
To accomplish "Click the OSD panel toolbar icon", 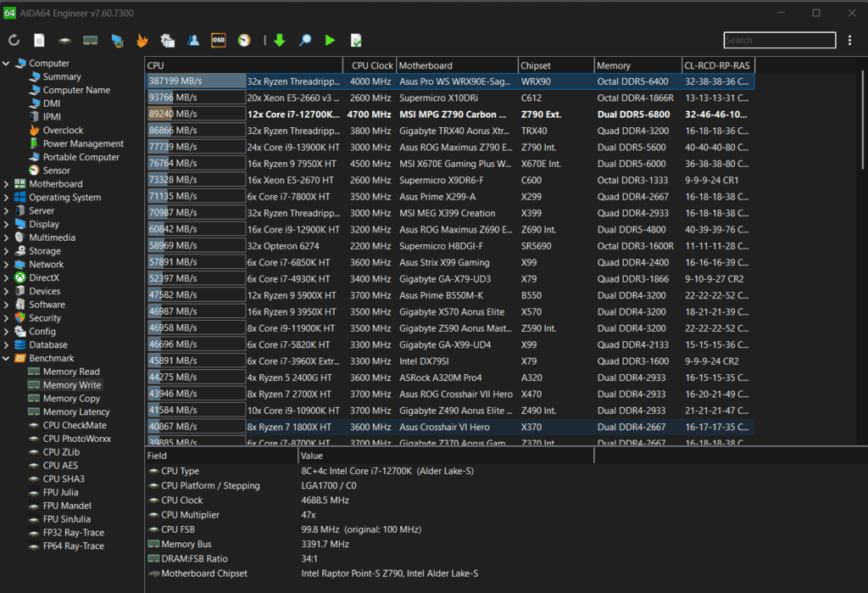I will pos(218,39).
